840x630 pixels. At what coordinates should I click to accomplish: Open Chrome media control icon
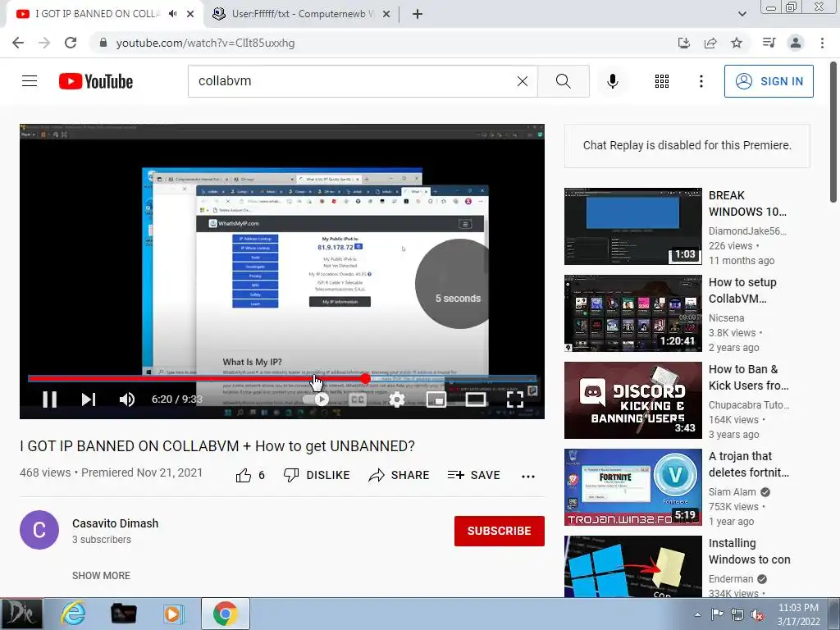[769, 43]
